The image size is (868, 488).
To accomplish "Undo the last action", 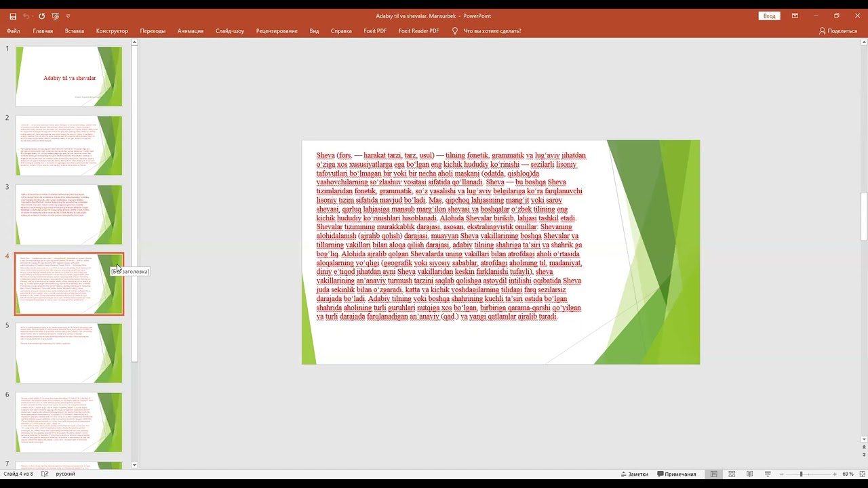I will click(26, 16).
